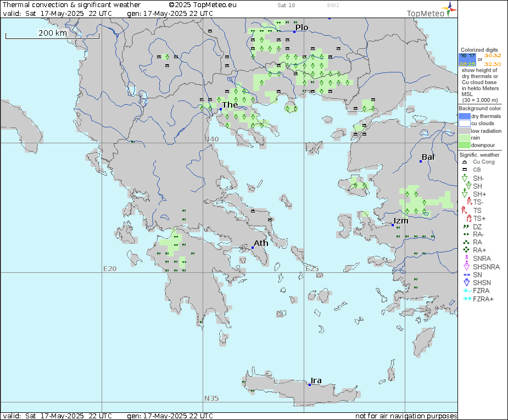Click the Ath city marker
Viewport: 508px width, 420px height.
253,248
